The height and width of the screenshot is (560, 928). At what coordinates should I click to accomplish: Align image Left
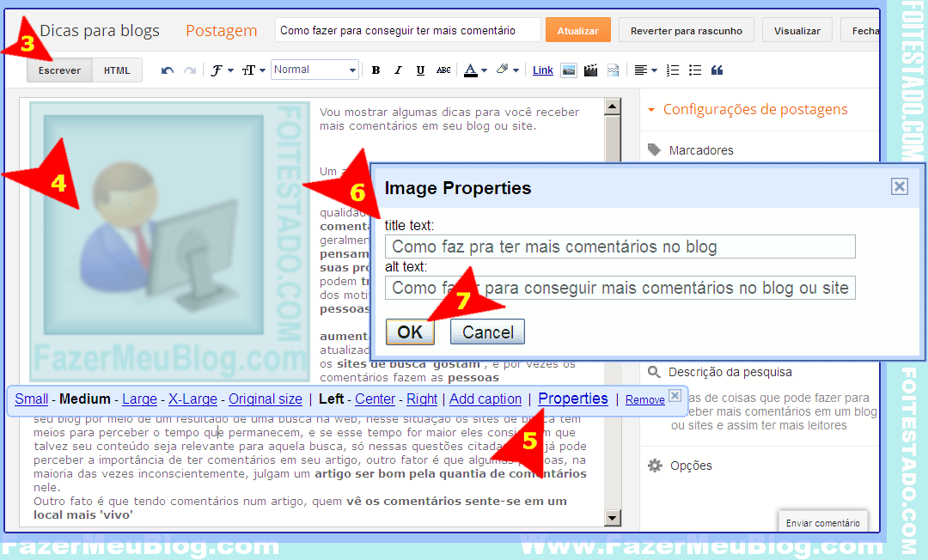[x=331, y=399]
